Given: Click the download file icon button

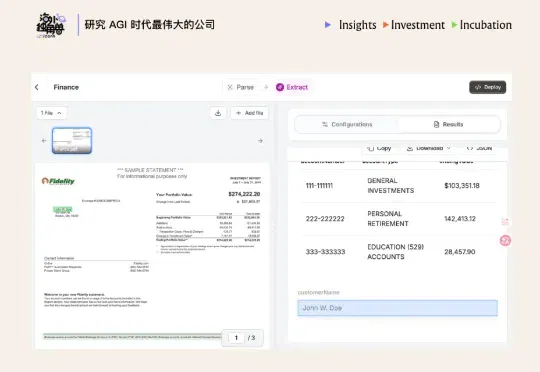Looking at the screenshot, I should coord(218,113).
